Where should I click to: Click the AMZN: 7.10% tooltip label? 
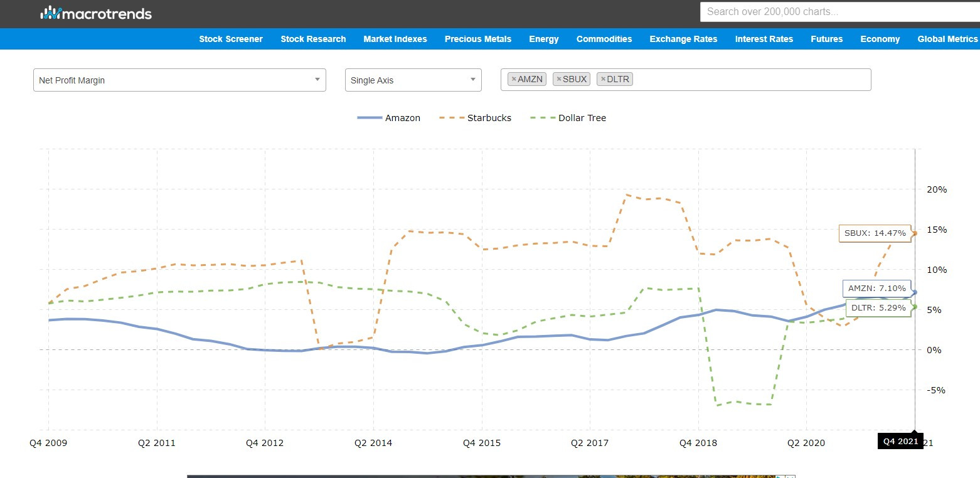click(x=877, y=289)
